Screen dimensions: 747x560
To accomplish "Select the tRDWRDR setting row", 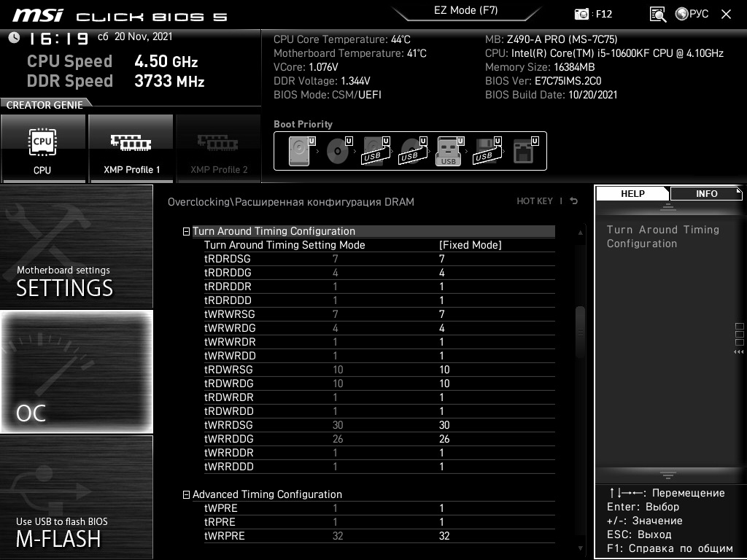I will coord(379,397).
